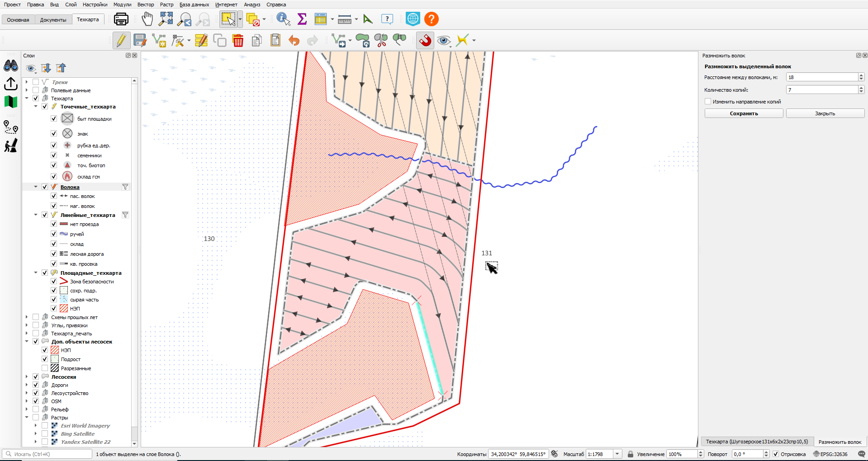Screen dimensions: 868x461
Task: Click the print layout printer icon
Action: tap(121, 19)
